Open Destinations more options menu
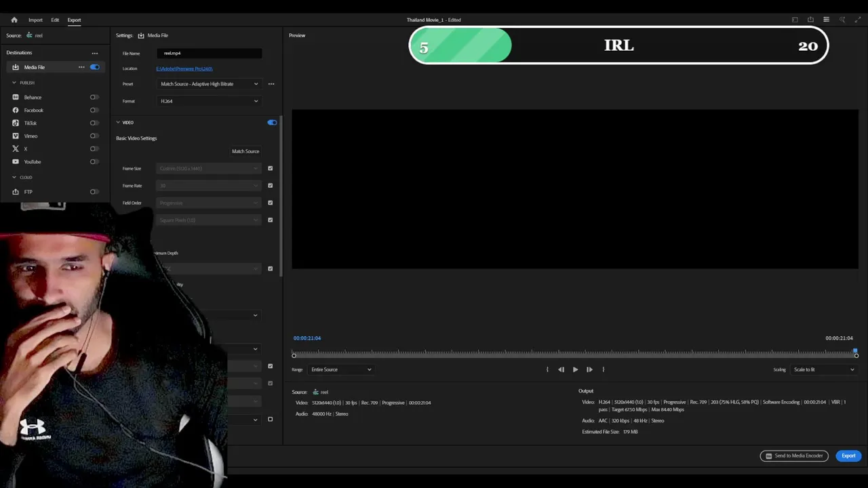This screenshot has height=488, width=868. (x=95, y=53)
